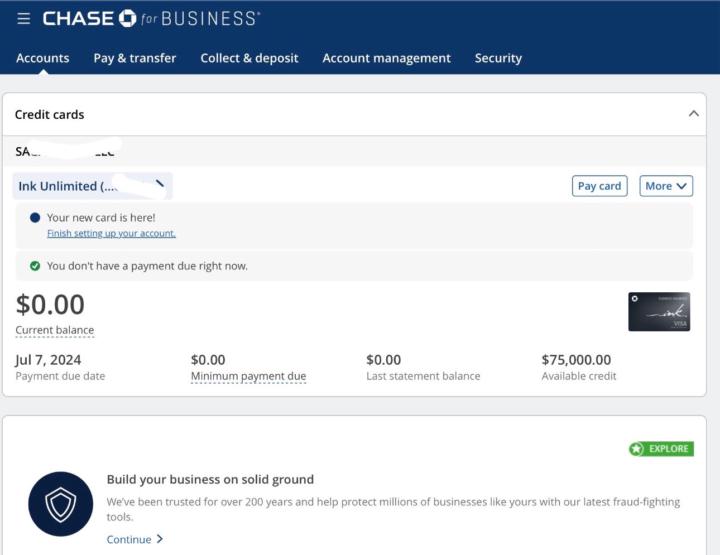The width and height of the screenshot is (720, 555).
Task: Click the Current balance label
Action: click(x=55, y=330)
